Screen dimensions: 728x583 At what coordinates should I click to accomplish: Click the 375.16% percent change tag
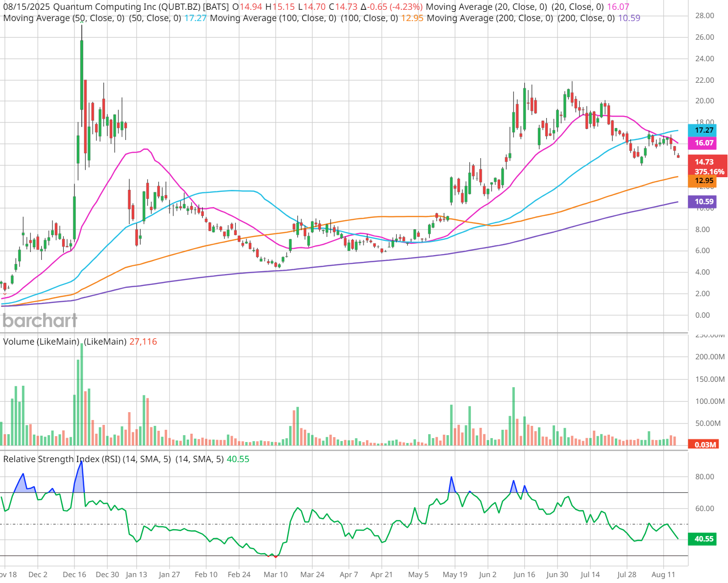pyautogui.click(x=709, y=171)
